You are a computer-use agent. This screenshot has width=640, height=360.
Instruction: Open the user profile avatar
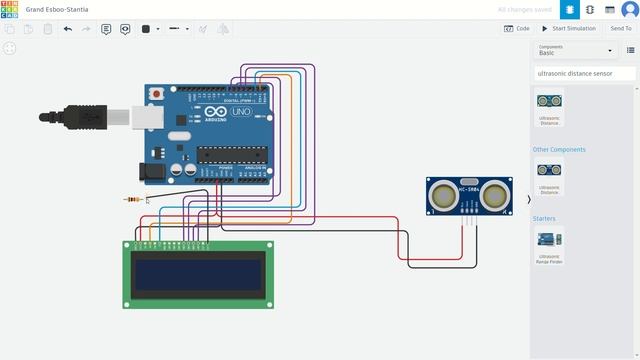pyautogui.click(x=630, y=9)
